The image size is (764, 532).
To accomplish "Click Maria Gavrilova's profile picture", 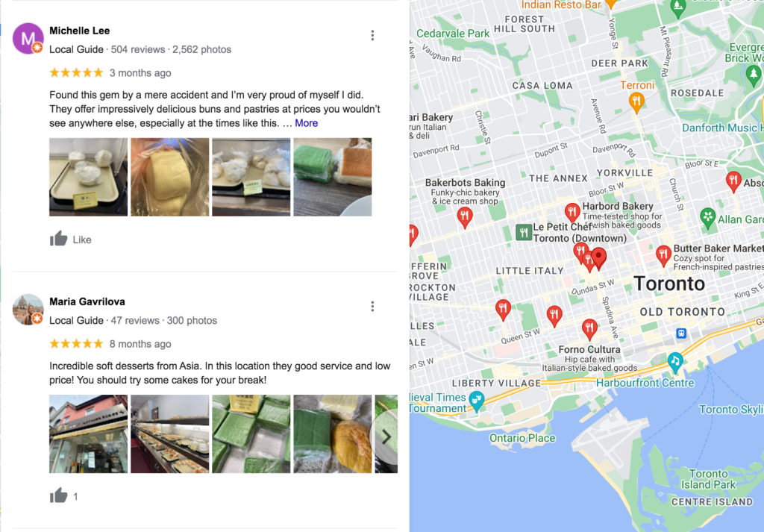I will click(28, 310).
